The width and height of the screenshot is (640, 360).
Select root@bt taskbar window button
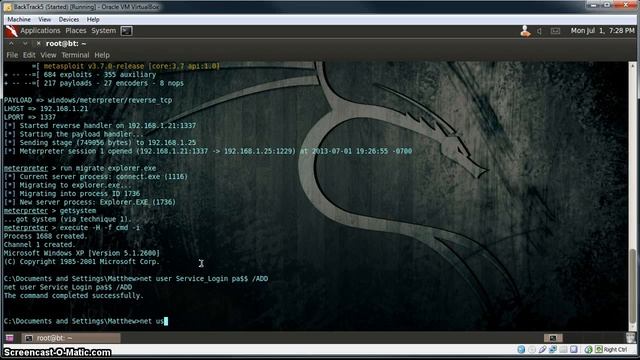(71, 338)
